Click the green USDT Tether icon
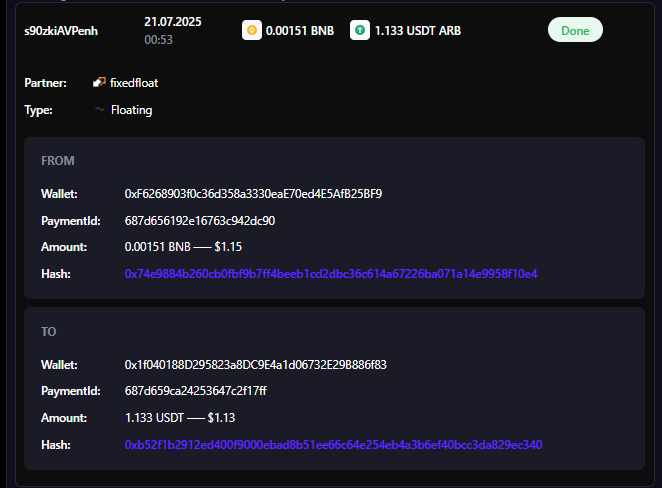Screen dimensions: 662x488 pyautogui.click(x=359, y=31)
